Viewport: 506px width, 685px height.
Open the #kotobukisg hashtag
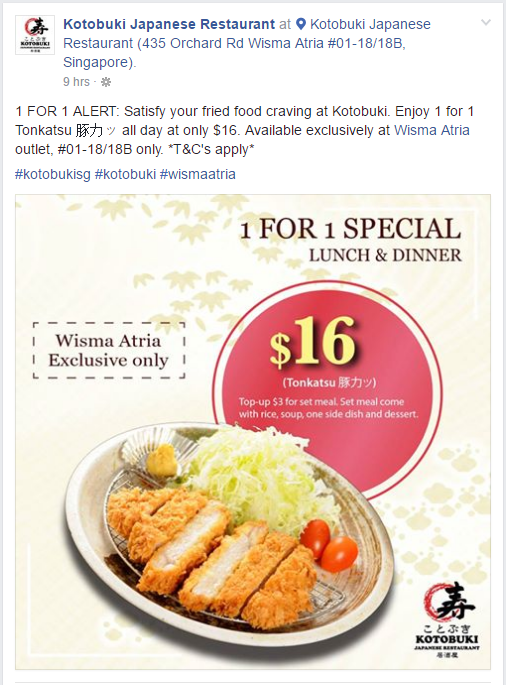(53, 174)
